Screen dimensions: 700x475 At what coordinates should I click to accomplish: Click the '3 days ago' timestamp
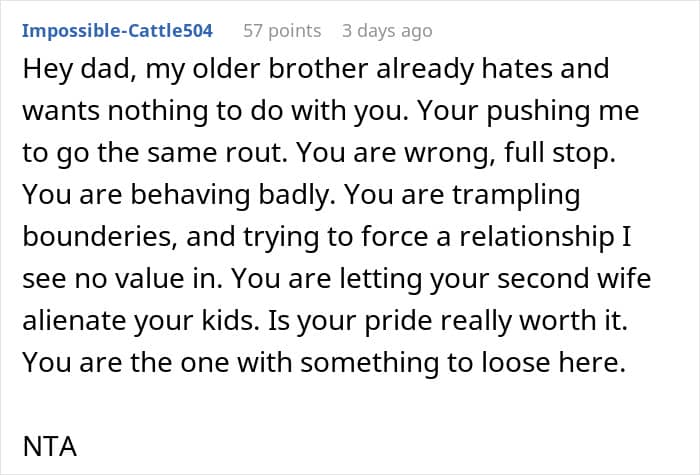[x=387, y=30]
